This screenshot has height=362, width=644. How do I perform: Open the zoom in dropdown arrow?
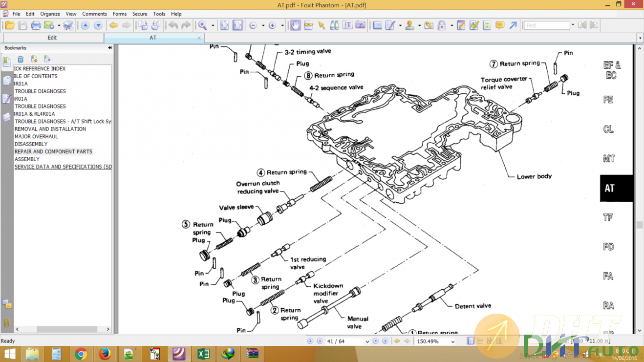click(x=282, y=25)
